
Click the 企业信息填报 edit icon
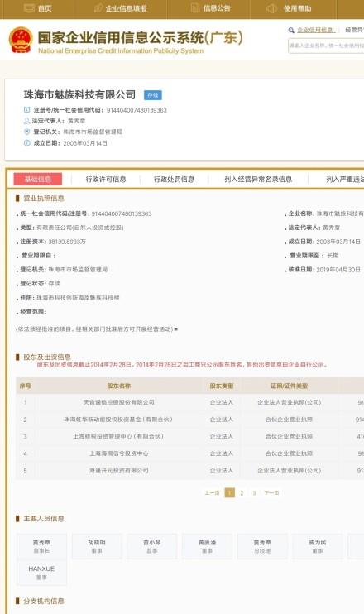(x=98, y=8)
